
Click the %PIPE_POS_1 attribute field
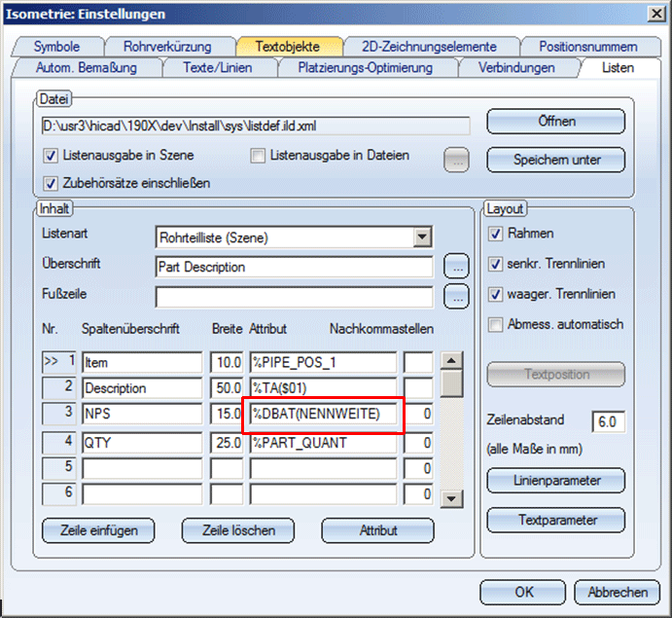coord(323,362)
